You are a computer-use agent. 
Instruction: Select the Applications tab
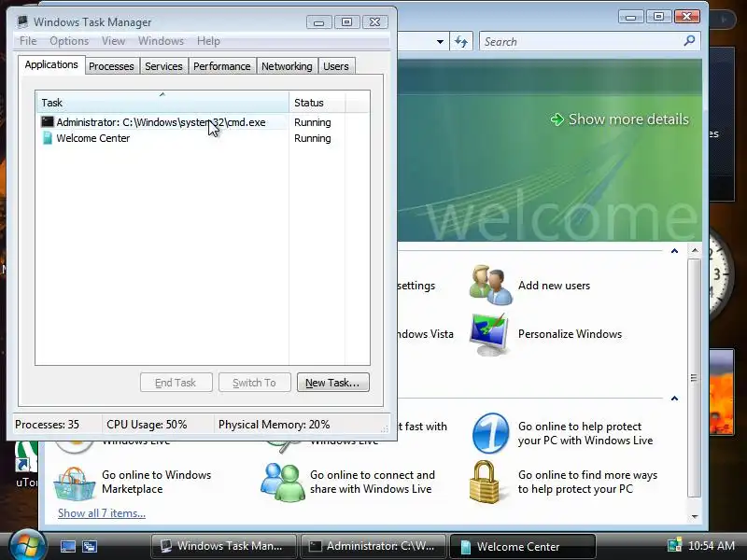[51, 64]
